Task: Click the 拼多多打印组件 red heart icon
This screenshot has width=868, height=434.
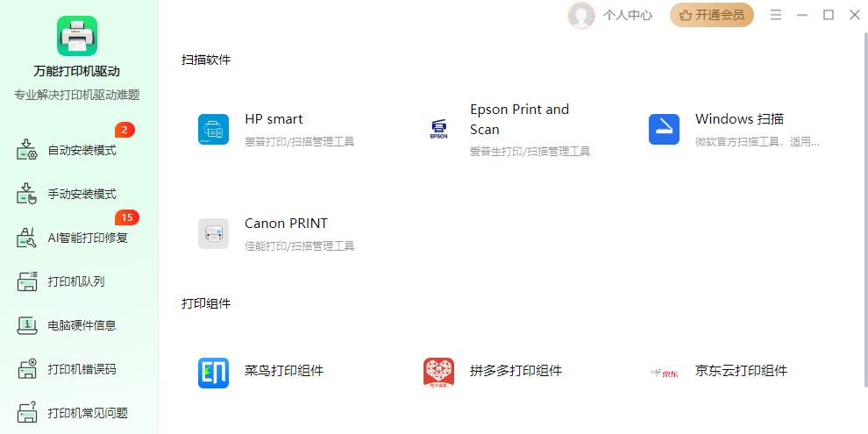Action: [438, 374]
